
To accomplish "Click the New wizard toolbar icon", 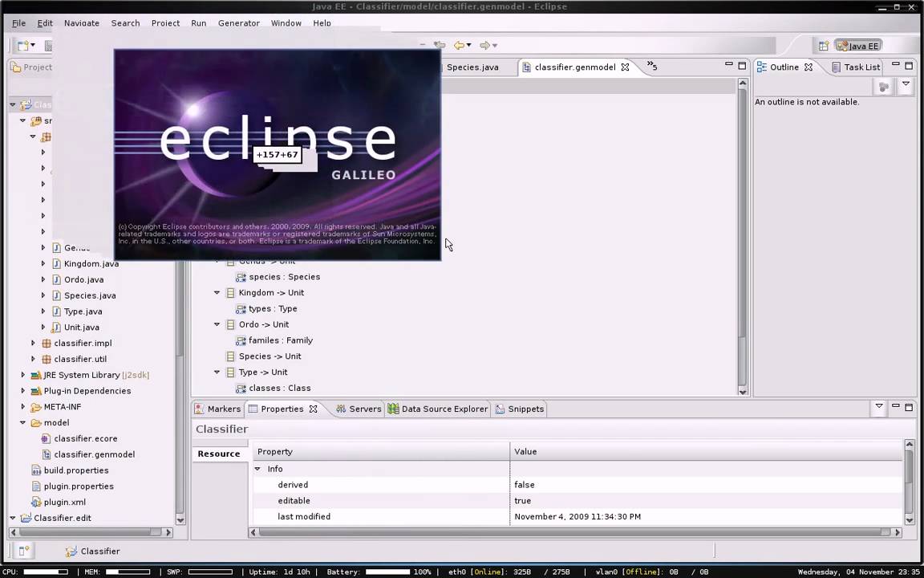I will [22, 46].
